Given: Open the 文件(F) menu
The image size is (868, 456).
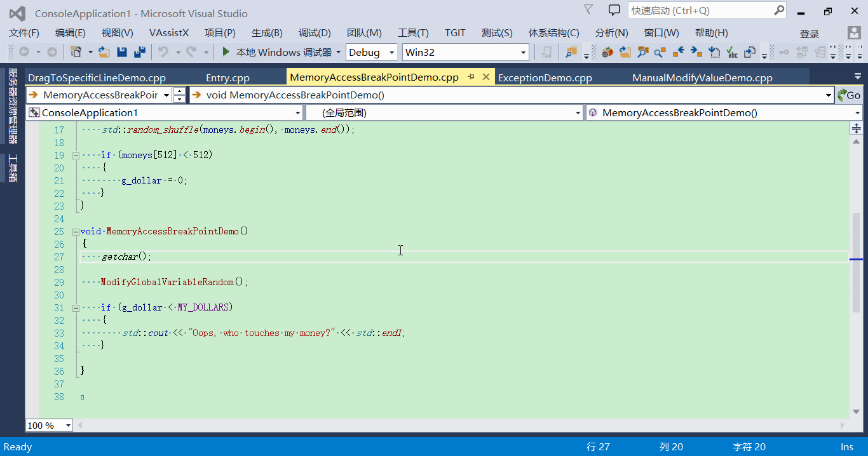Looking at the screenshot, I should pos(24,33).
